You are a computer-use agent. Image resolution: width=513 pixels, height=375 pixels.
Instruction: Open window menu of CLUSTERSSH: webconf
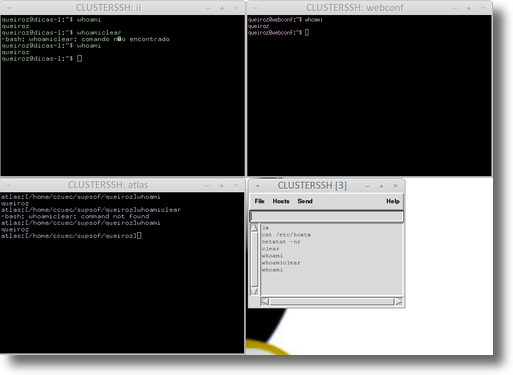click(255, 8)
